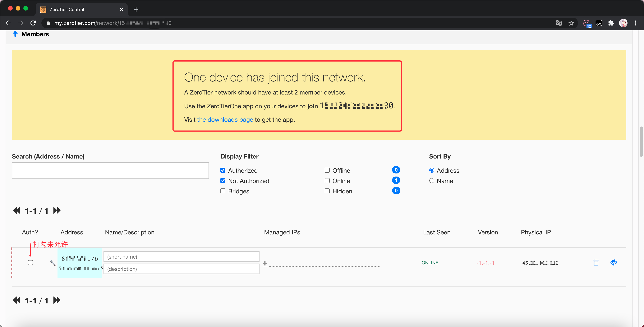Switch to the ZeroTier Central tab
The width and height of the screenshot is (644, 327).
(75, 10)
